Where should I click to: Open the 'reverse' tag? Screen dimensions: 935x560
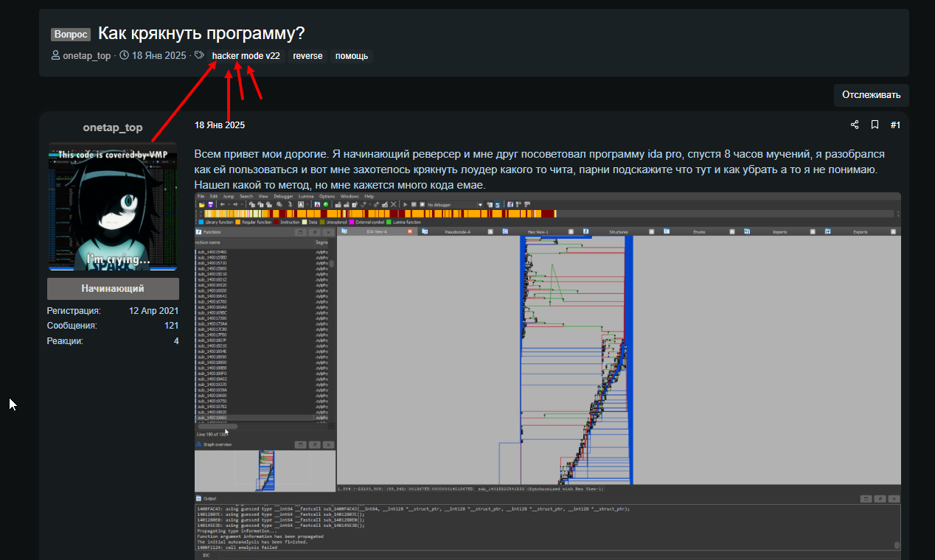pos(307,56)
